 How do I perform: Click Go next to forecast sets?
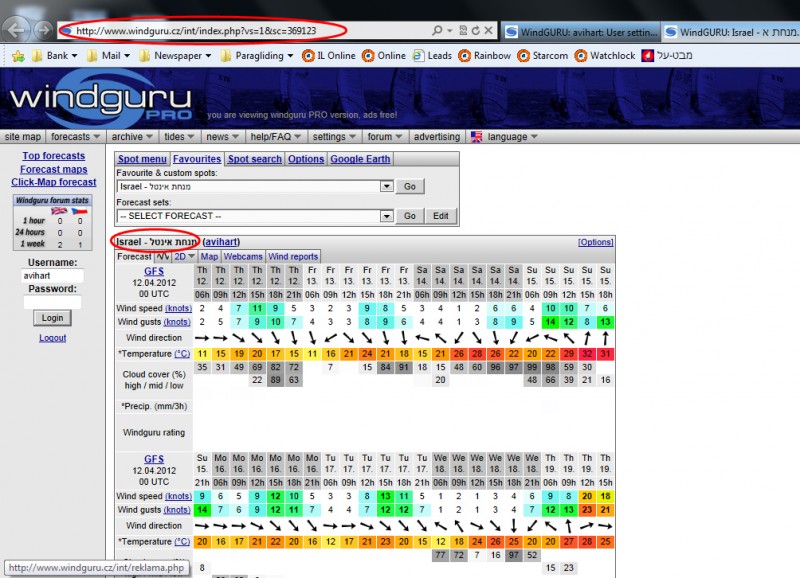(x=410, y=216)
